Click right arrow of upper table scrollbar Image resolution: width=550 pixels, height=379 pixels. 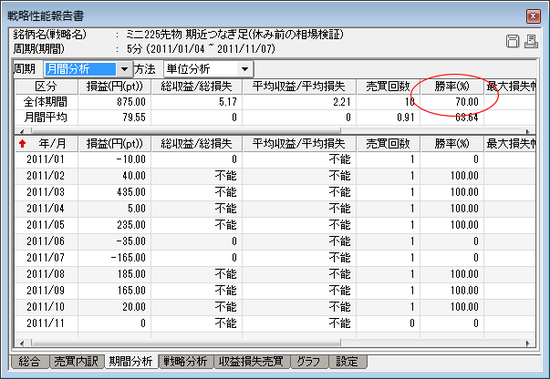(x=528, y=131)
